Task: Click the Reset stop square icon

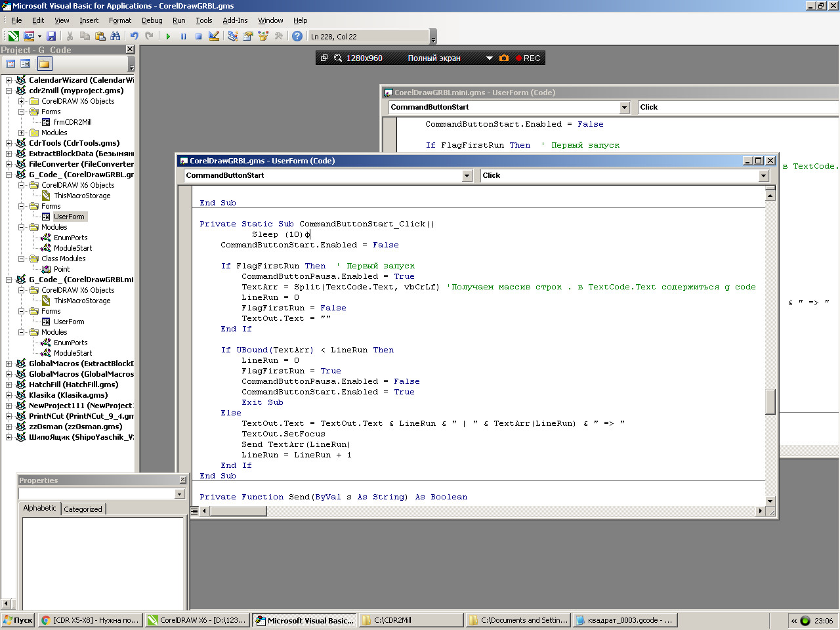Action: [198, 37]
